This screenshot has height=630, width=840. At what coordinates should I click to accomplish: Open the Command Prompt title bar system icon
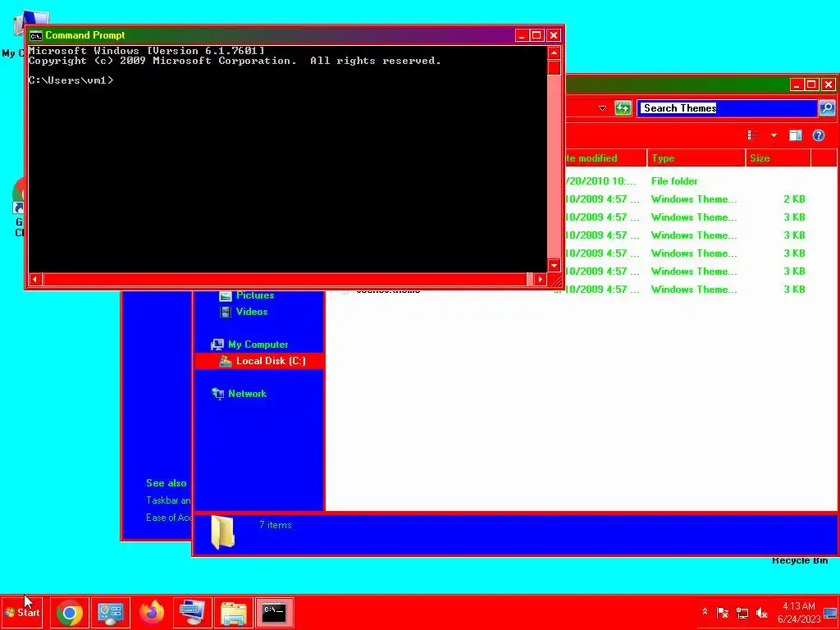pos(36,36)
